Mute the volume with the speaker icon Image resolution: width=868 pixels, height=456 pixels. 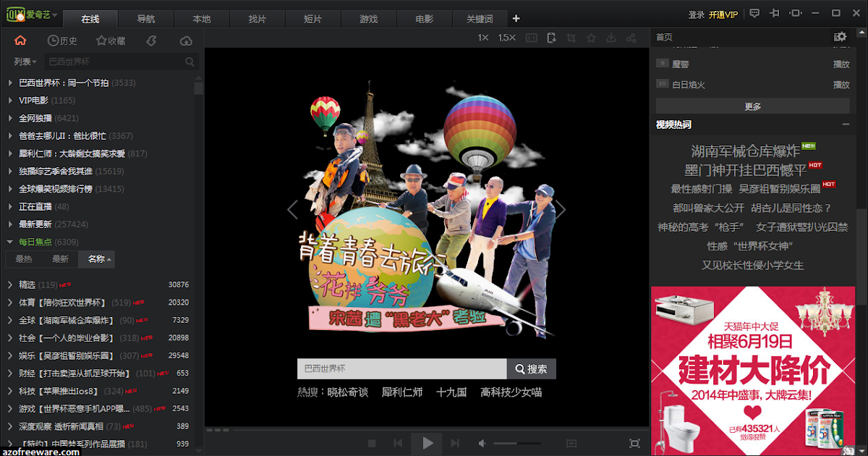point(481,443)
